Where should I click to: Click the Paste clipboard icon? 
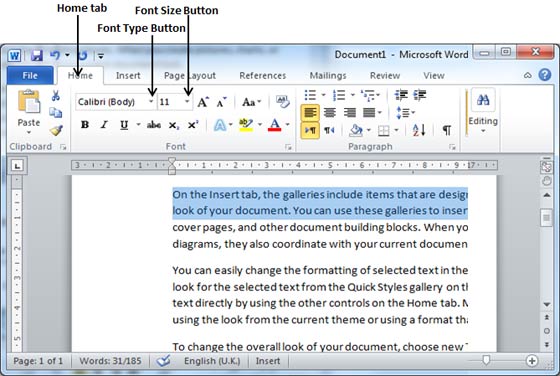29,101
